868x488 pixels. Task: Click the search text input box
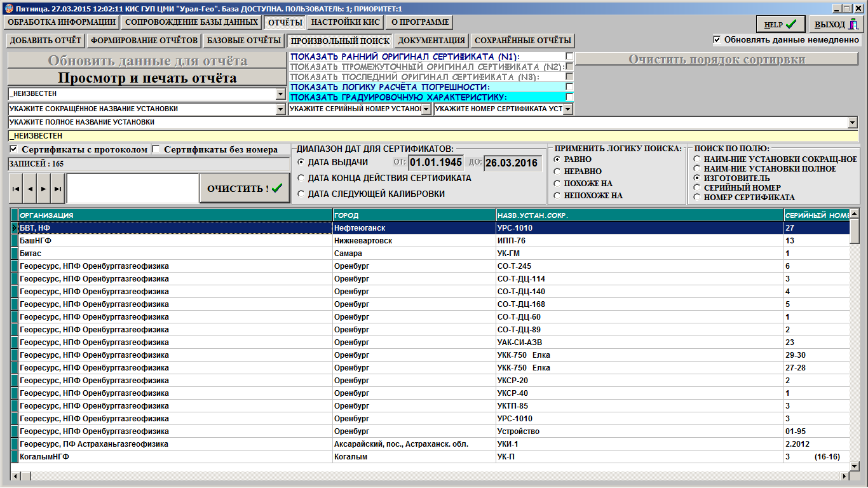pos(133,189)
